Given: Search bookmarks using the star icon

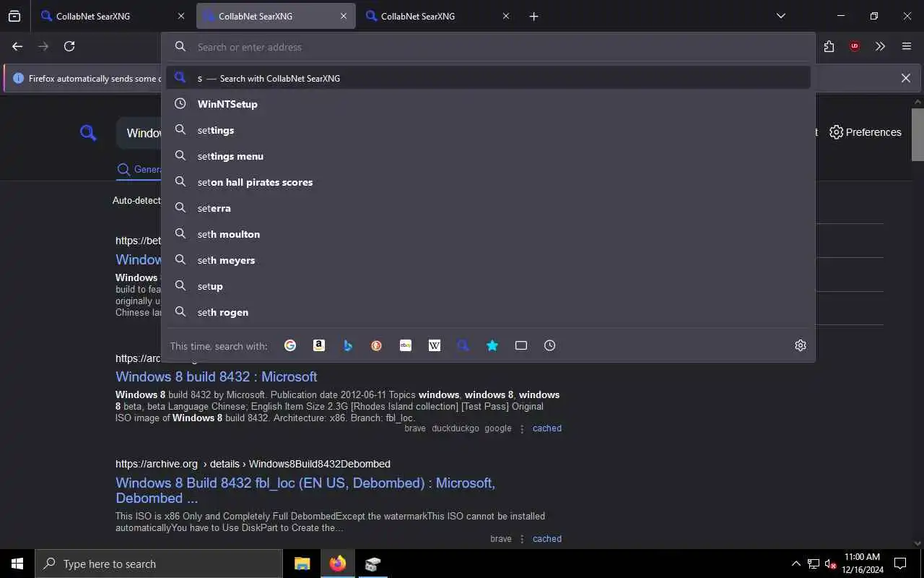Looking at the screenshot, I should pos(492,345).
